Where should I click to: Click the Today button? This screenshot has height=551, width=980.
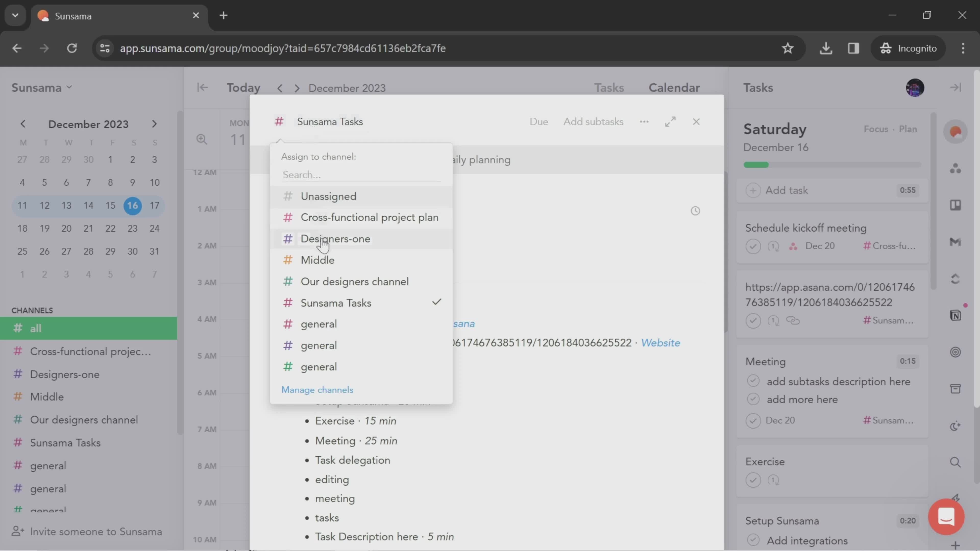[243, 88]
